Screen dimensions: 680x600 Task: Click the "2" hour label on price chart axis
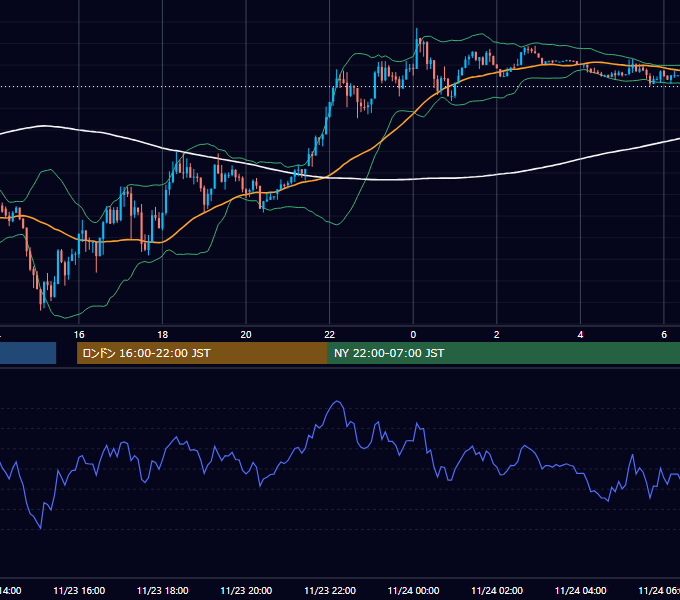(497, 335)
